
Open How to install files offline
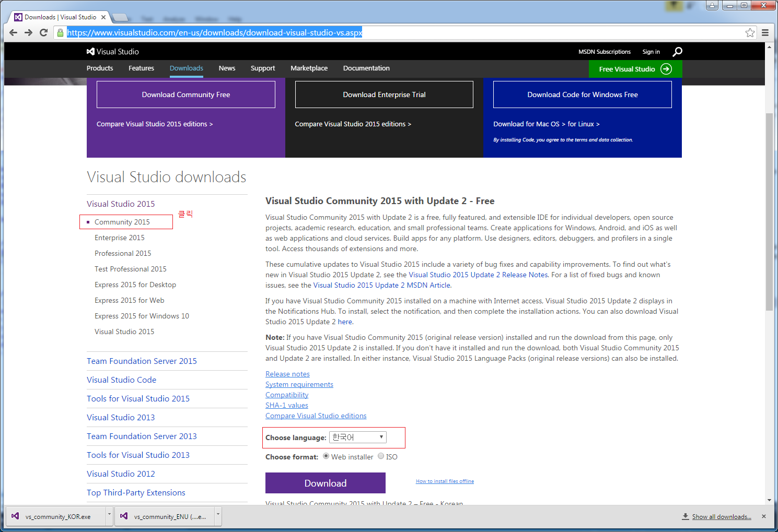[x=445, y=481]
